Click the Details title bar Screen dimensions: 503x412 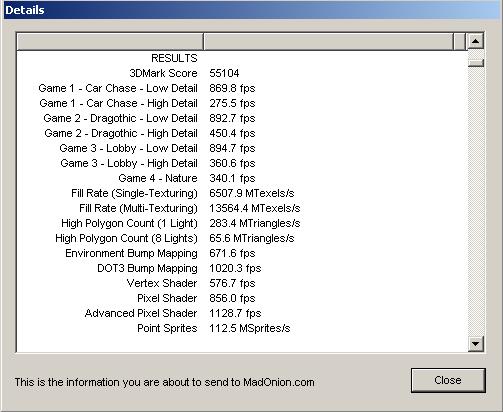(x=251, y=10)
